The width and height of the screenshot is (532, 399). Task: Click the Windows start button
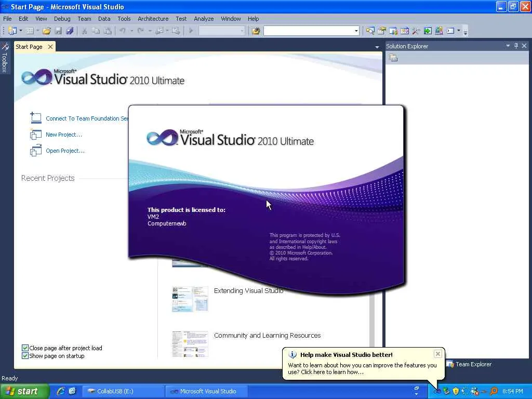(x=24, y=391)
